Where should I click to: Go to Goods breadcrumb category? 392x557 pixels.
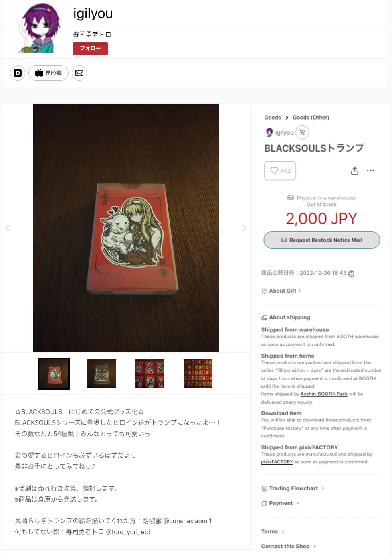pyautogui.click(x=273, y=118)
